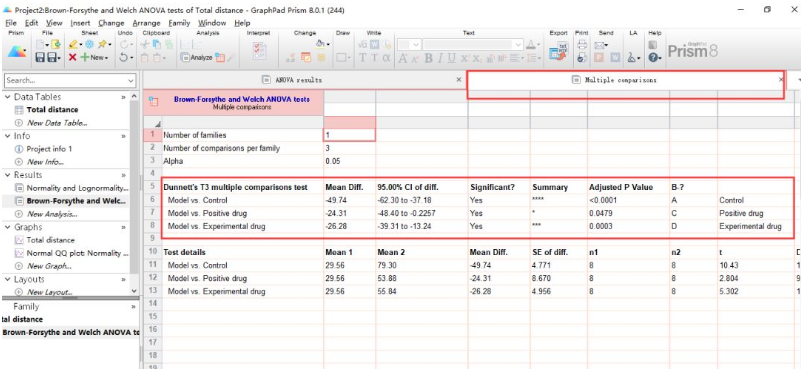Click the double chevron beside Family
806x369 pixels.
point(134,306)
